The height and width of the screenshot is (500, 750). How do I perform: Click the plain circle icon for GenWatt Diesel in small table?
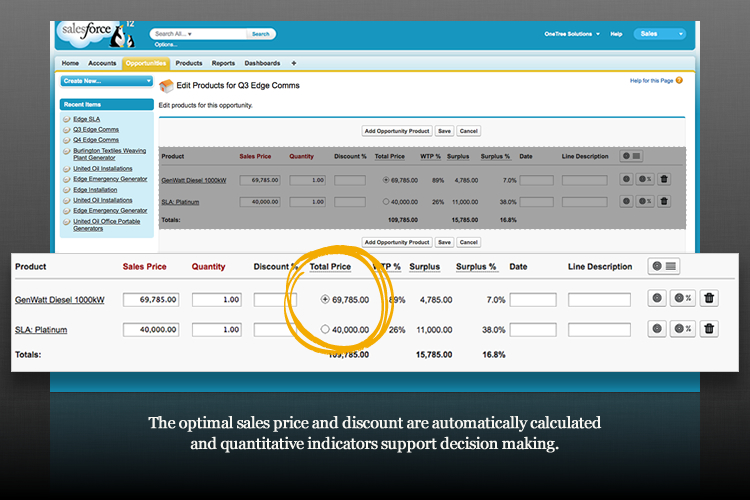coord(626,179)
